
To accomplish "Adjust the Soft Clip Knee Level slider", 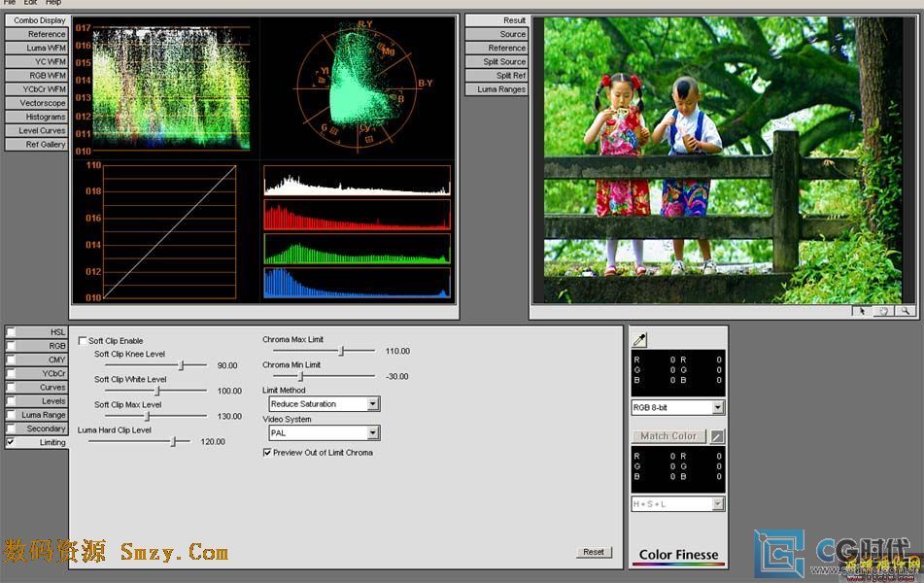I will (x=182, y=365).
